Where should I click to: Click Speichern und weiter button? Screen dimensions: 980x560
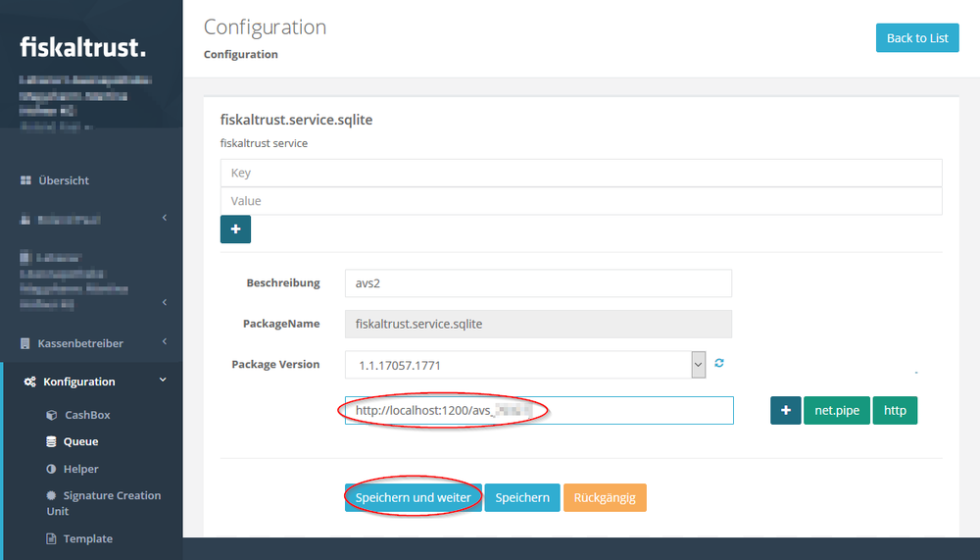point(413,498)
